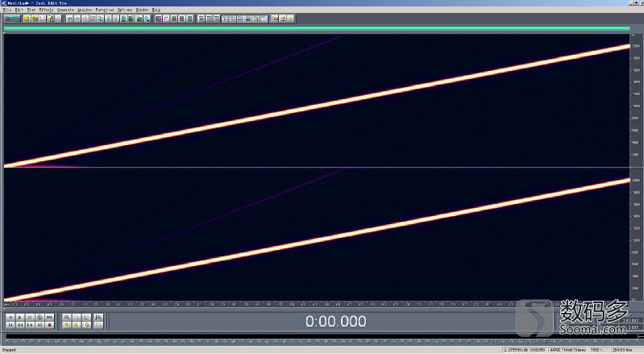Open the Effects menu
This screenshot has height=354, width=644.
(45, 10)
